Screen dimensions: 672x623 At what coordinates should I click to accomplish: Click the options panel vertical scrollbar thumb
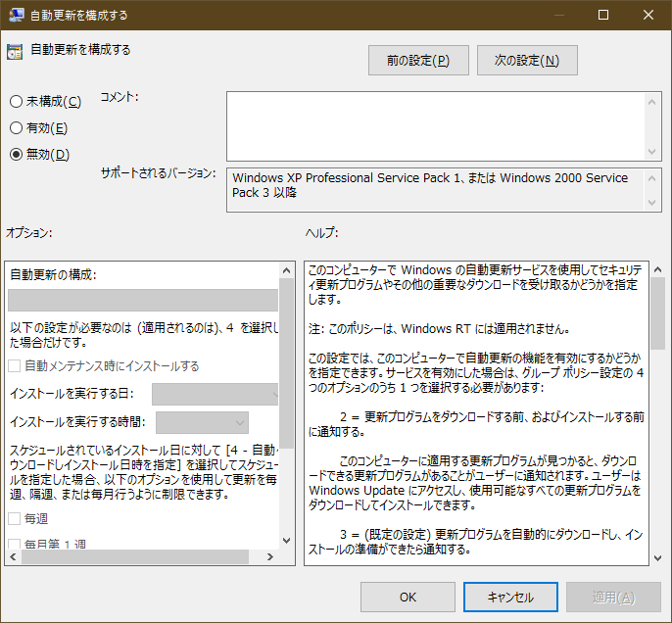(287, 363)
